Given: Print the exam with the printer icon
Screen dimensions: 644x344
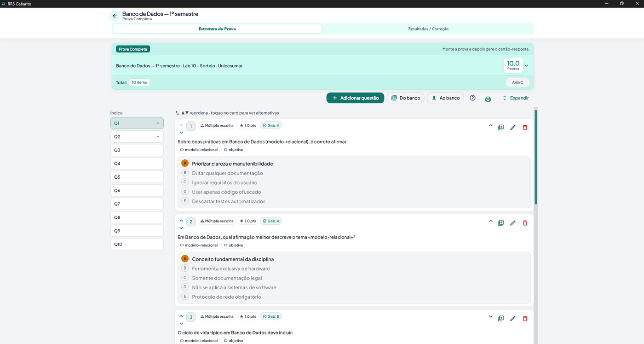Looking at the screenshot, I should tap(488, 99).
